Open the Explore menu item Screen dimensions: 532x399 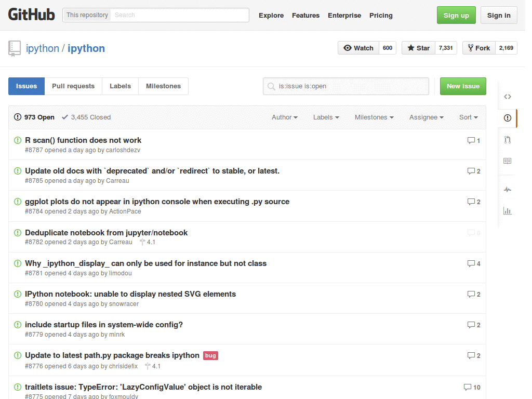click(x=271, y=15)
